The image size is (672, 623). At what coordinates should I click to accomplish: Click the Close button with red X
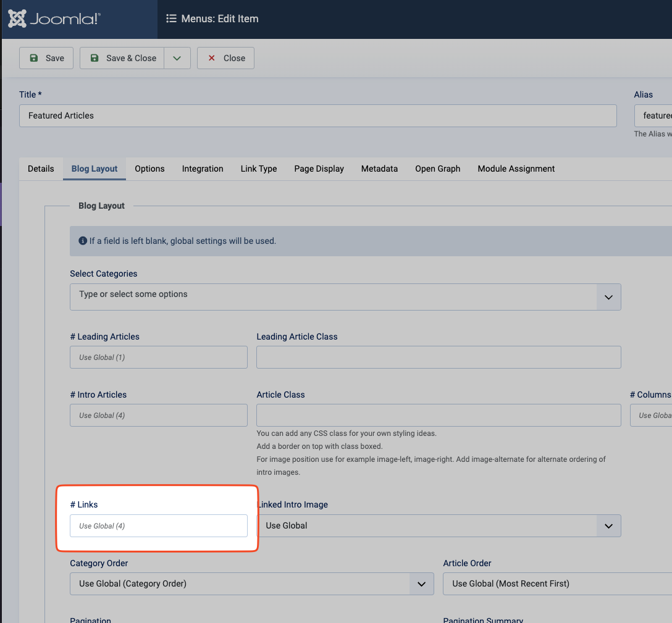(x=225, y=58)
